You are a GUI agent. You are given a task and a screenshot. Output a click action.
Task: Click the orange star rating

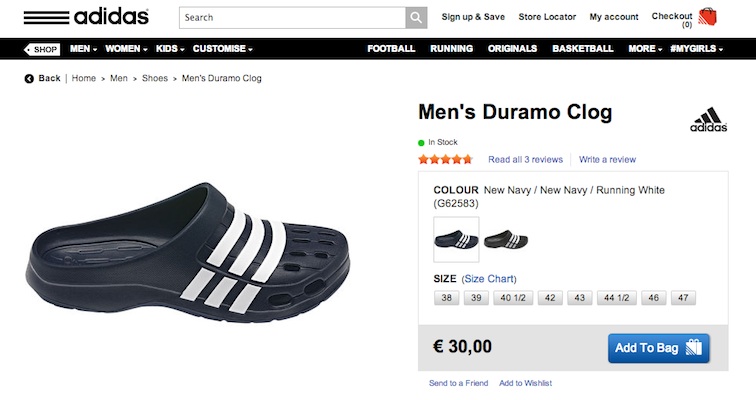[x=446, y=160]
